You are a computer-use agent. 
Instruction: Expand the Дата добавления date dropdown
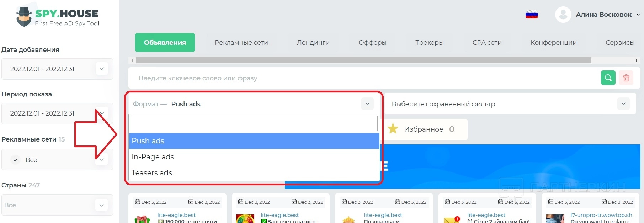pyautogui.click(x=102, y=69)
